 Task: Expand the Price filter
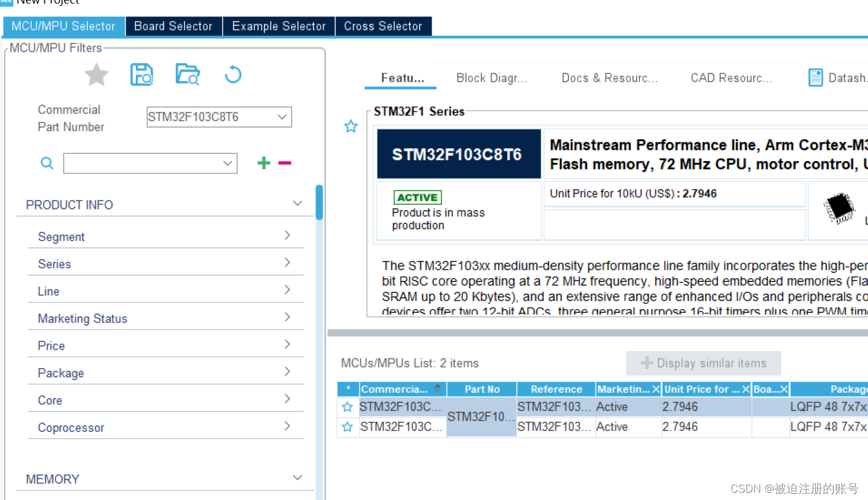288,344
